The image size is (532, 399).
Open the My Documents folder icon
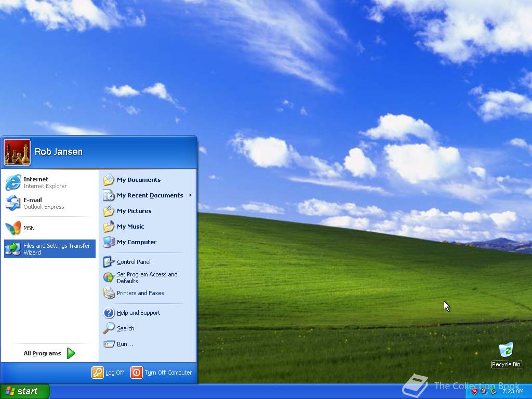(109, 180)
